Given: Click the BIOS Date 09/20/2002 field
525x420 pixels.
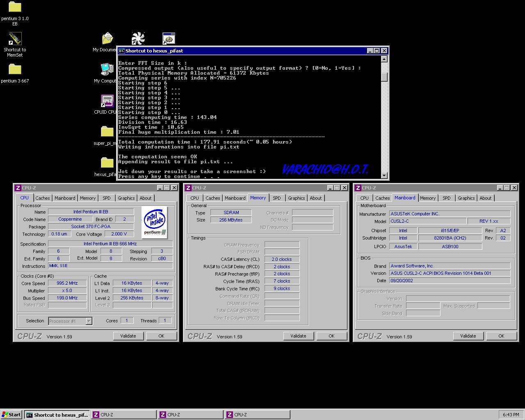Looking at the screenshot, I should [450, 281].
